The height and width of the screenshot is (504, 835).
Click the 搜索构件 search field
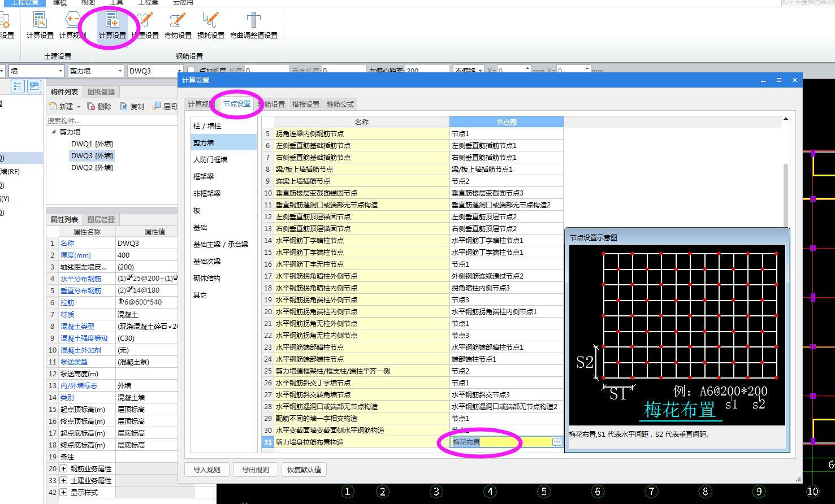pyautogui.click(x=112, y=120)
